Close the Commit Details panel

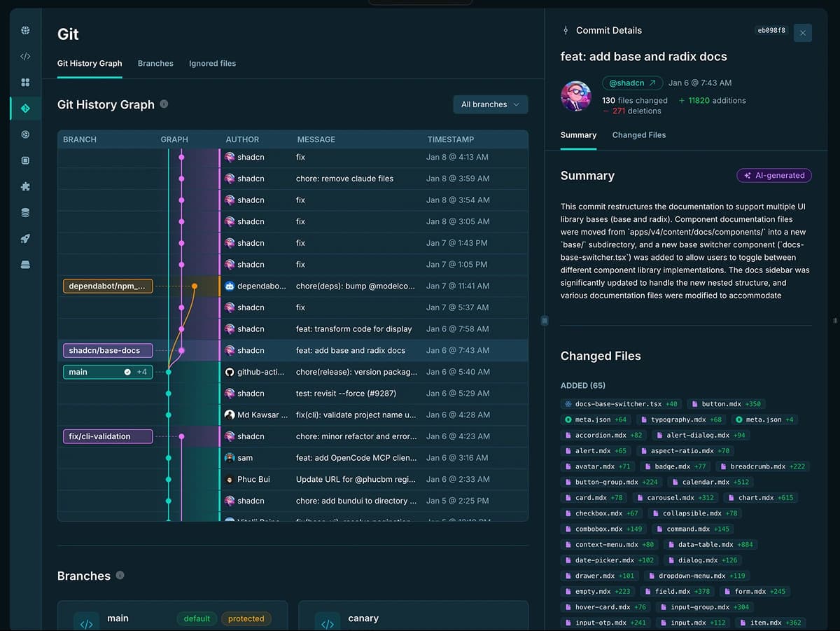(802, 32)
